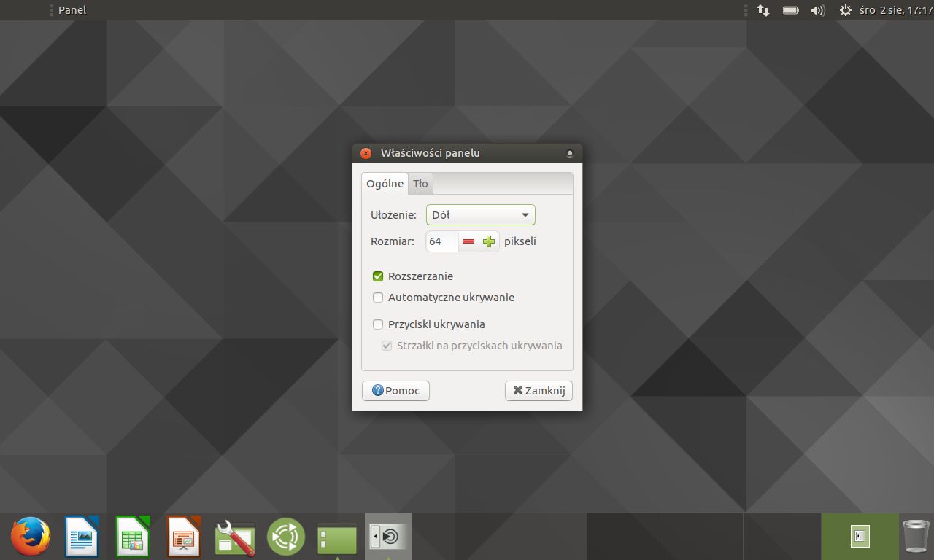The image size is (934, 560).
Task: Select the active green workspace in switcher
Action: coord(860,537)
